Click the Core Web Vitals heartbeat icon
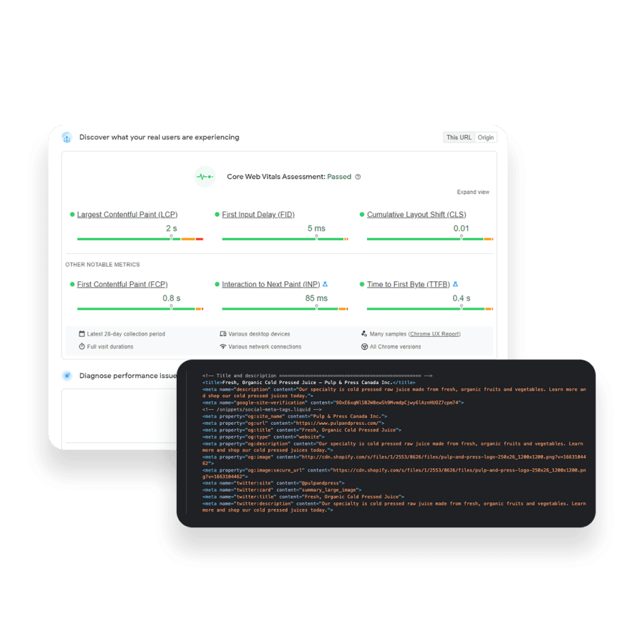The width and height of the screenshot is (644, 644). pos(205,176)
